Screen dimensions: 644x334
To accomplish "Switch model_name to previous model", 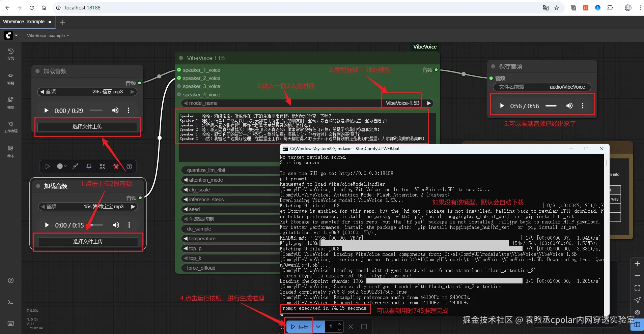I will (186, 103).
